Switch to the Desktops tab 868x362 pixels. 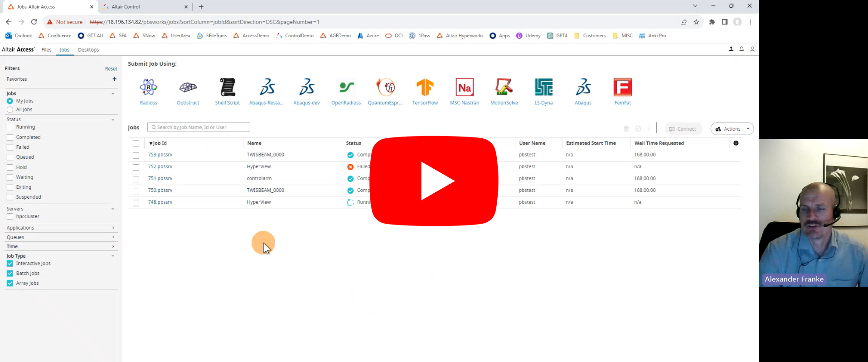(88, 50)
